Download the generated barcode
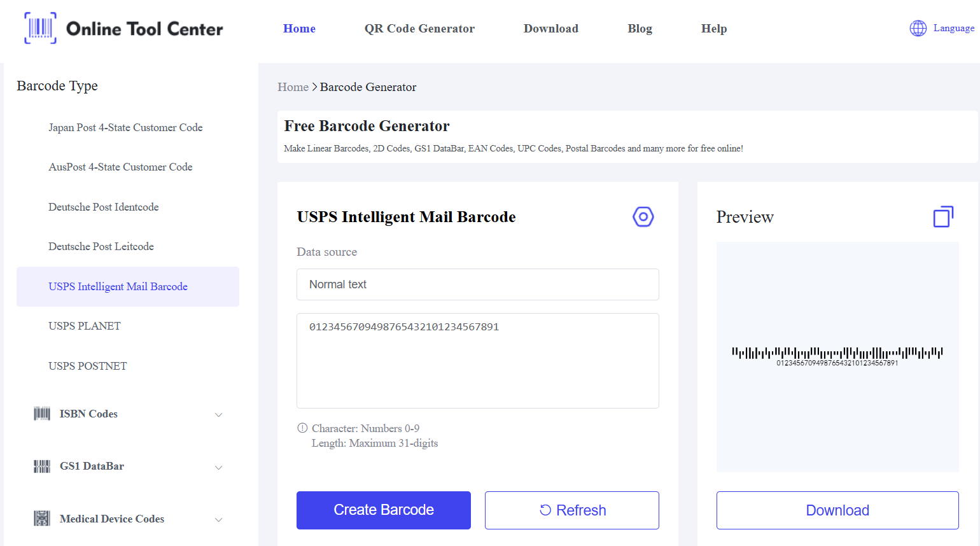Screen dimensions: 980x546 pyautogui.click(x=837, y=510)
